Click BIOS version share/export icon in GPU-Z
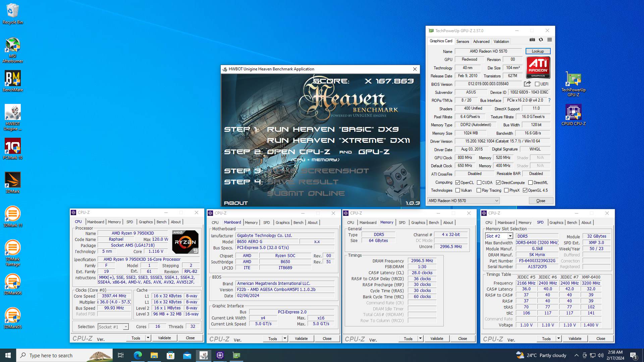The image size is (644, 362). coord(527,84)
